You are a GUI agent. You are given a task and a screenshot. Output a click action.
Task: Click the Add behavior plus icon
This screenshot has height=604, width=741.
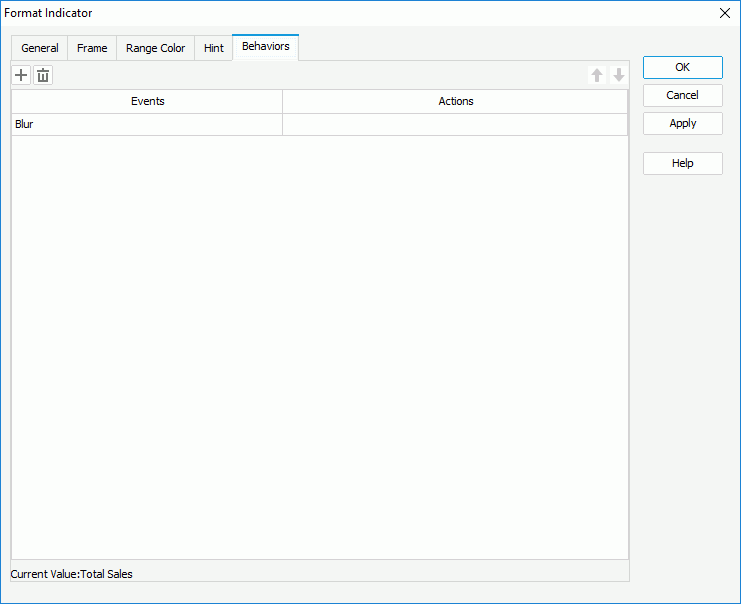[21, 75]
